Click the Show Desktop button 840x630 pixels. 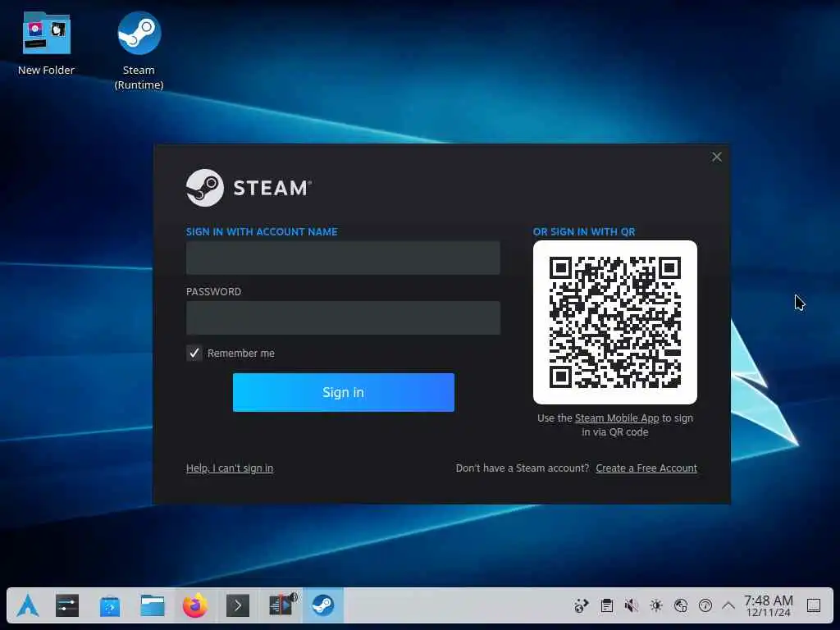(x=814, y=606)
